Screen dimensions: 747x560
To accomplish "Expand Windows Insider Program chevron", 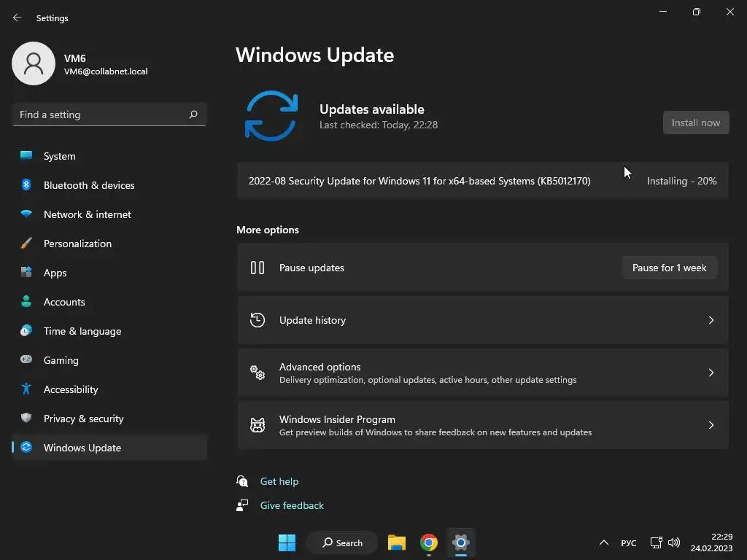I will point(711,425).
